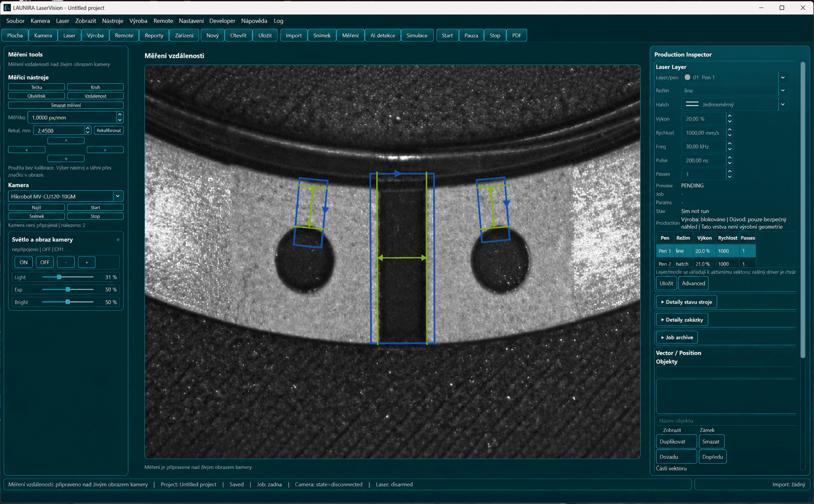Screen dimensions: 814x504
Task: Click the Freq stepper arrows
Action: pos(729,146)
